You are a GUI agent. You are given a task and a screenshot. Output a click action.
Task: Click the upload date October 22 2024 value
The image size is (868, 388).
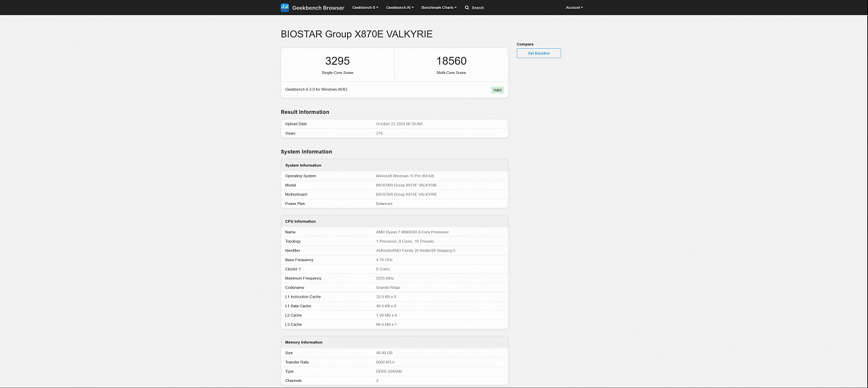(x=399, y=124)
